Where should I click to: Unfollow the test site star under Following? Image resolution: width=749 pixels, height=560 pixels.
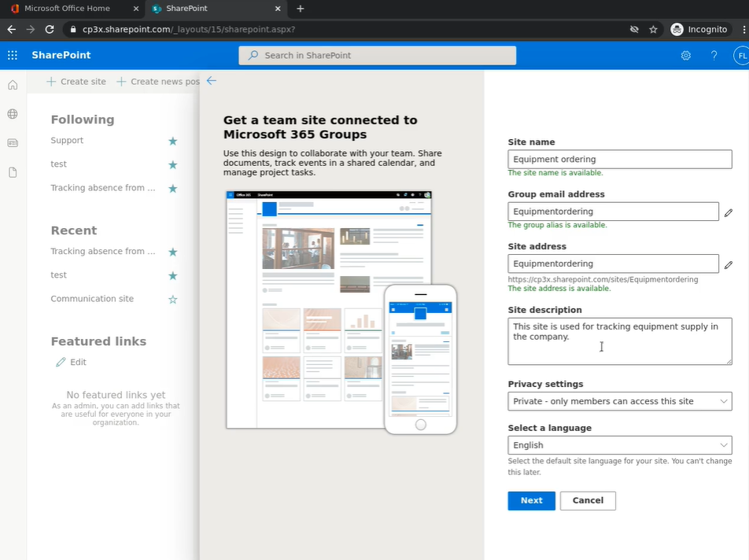(173, 164)
